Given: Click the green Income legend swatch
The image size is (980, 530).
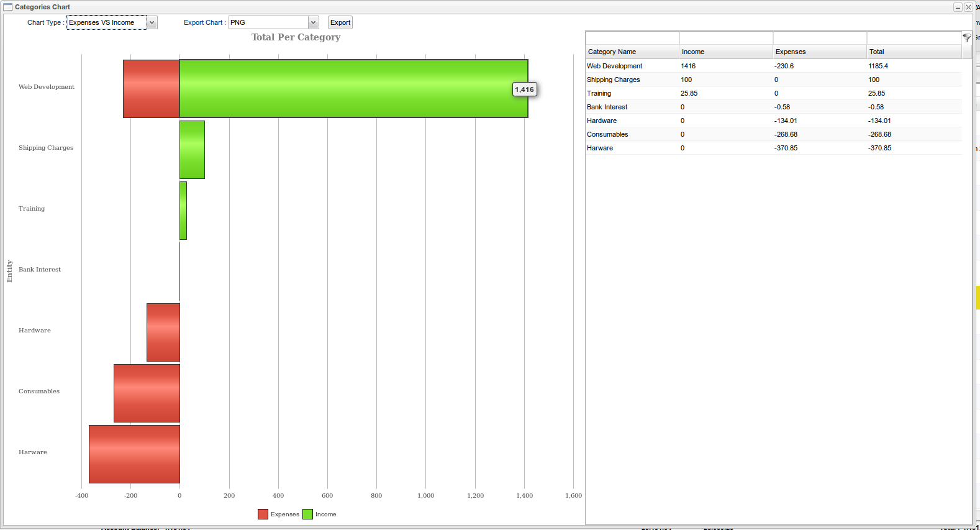Looking at the screenshot, I should (x=307, y=514).
